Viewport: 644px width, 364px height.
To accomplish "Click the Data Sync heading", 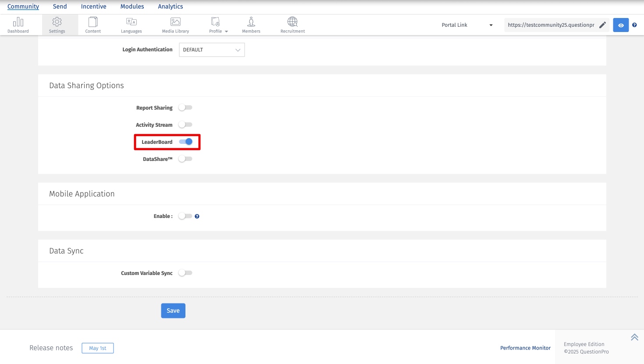I will [66, 251].
